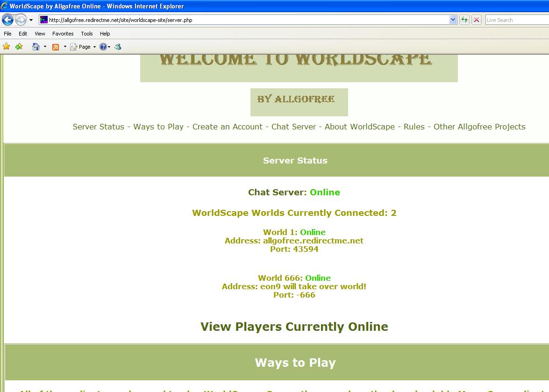Click the Chat Server: Online status text
Viewport: 549px width, 392px height.
click(x=294, y=192)
